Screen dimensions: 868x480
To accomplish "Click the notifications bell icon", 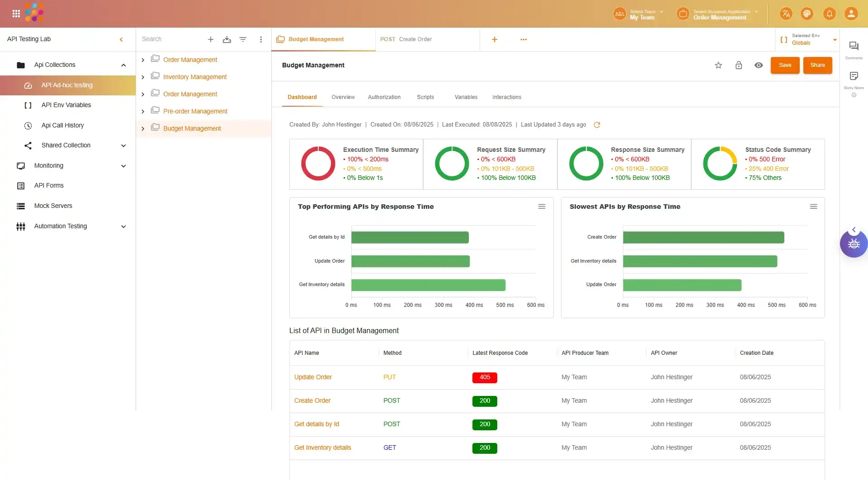I will pyautogui.click(x=829, y=14).
